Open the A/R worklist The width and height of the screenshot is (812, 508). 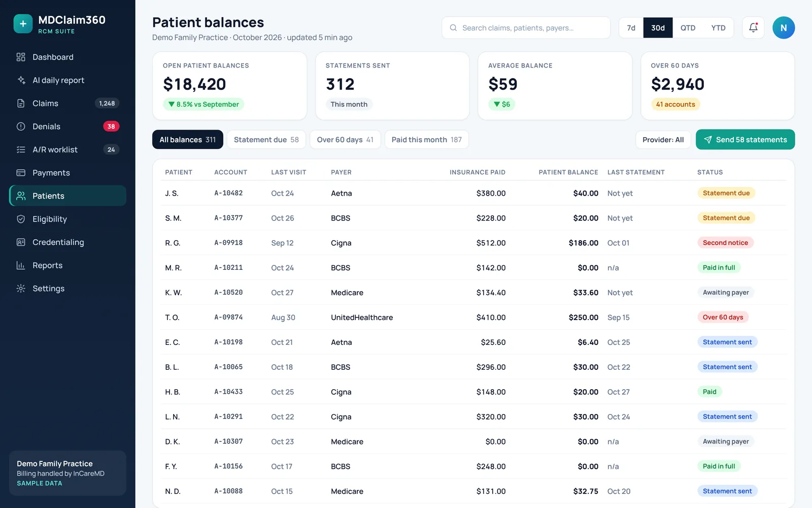67,149
